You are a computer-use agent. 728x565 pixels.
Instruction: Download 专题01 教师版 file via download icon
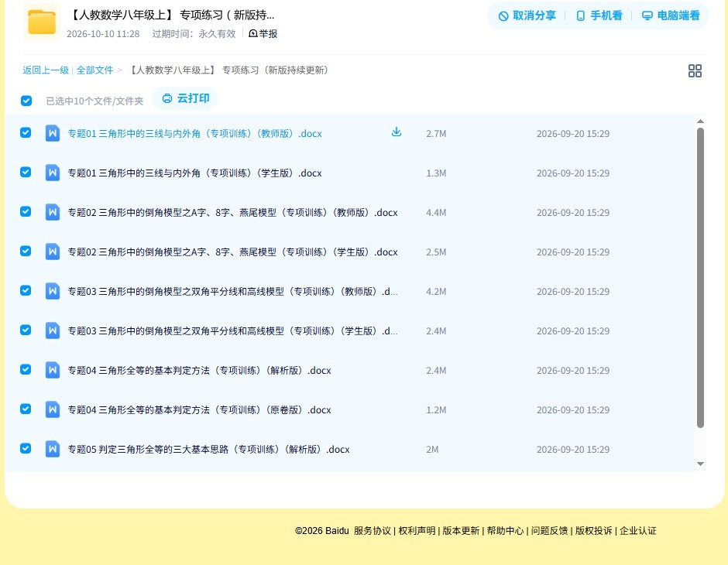coord(396,132)
